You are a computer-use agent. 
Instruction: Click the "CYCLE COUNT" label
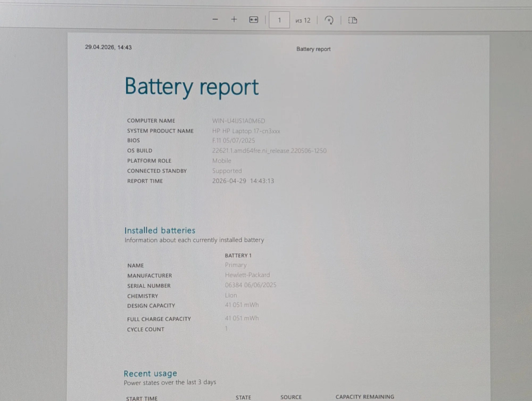(146, 329)
